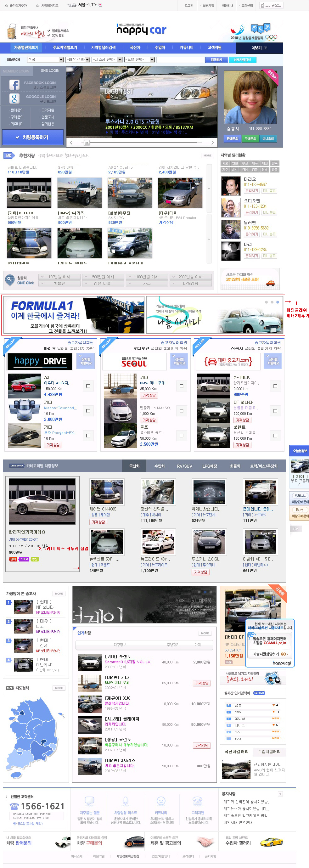Screen dimensions: 309x868
Task: Open 지역별딜러검색 in the main menu
Action: point(104,48)
